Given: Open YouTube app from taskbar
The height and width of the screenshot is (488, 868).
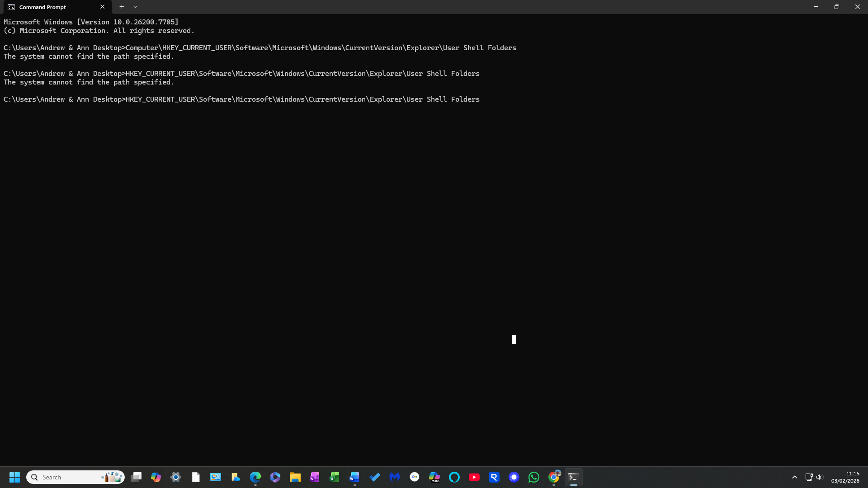Looking at the screenshot, I should pos(474,477).
